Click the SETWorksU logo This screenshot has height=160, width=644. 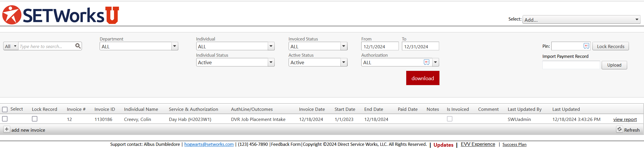point(61,15)
